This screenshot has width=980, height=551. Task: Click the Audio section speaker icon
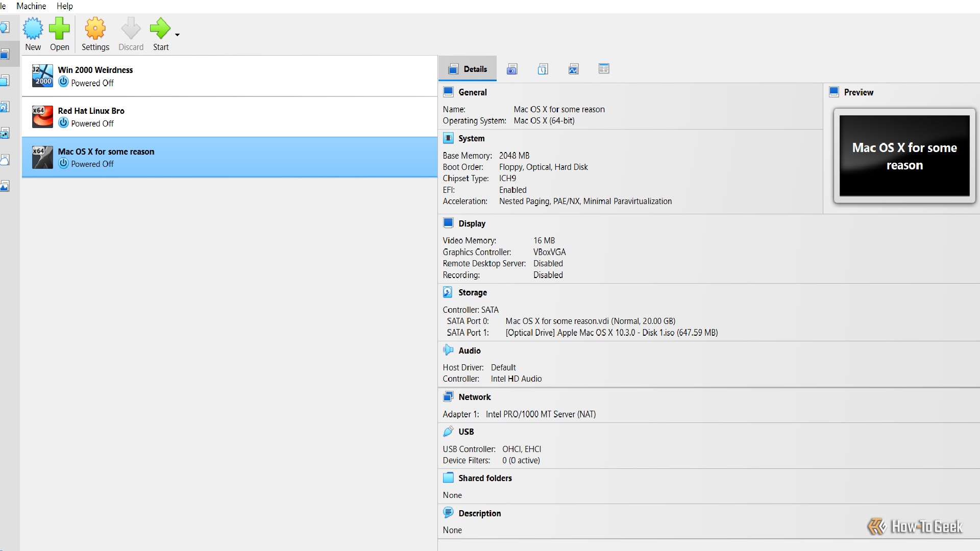448,350
